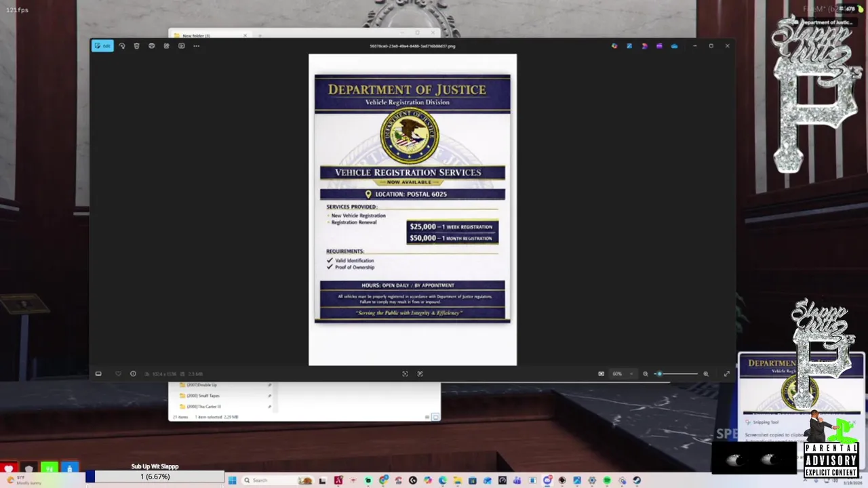Switch Explorer to large icons view
Image resolution: width=868 pixels, height=488 pixels.
click(435, 417)
